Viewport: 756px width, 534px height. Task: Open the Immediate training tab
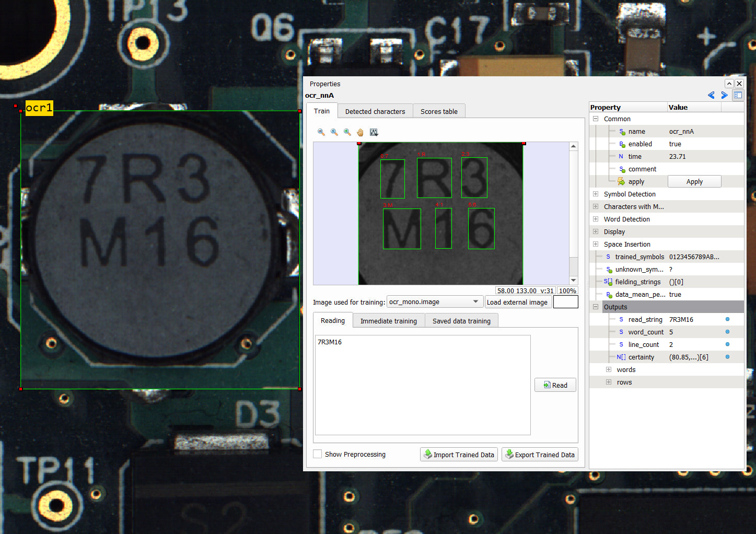[389, 321]
